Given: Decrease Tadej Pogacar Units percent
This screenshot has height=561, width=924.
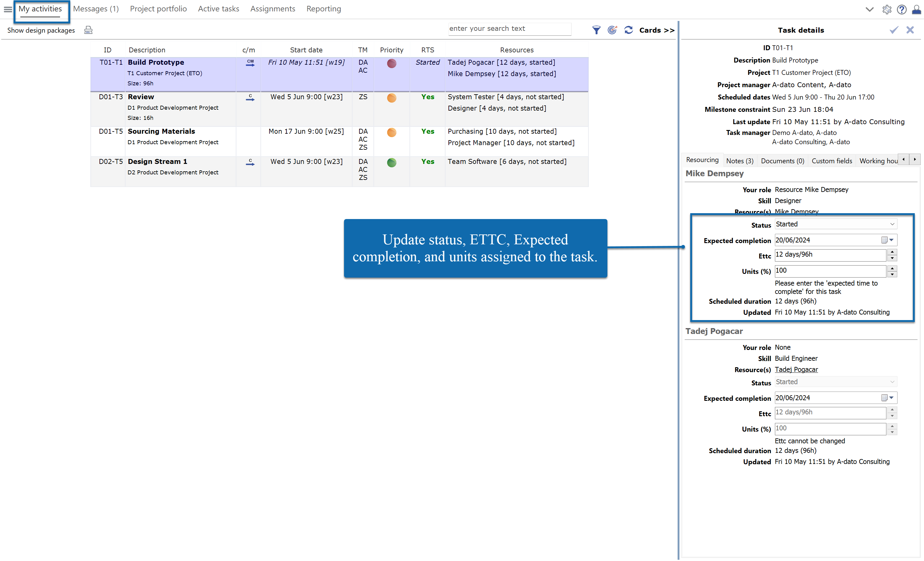Looking at the screenshot, I should click(x=893, y=432).
